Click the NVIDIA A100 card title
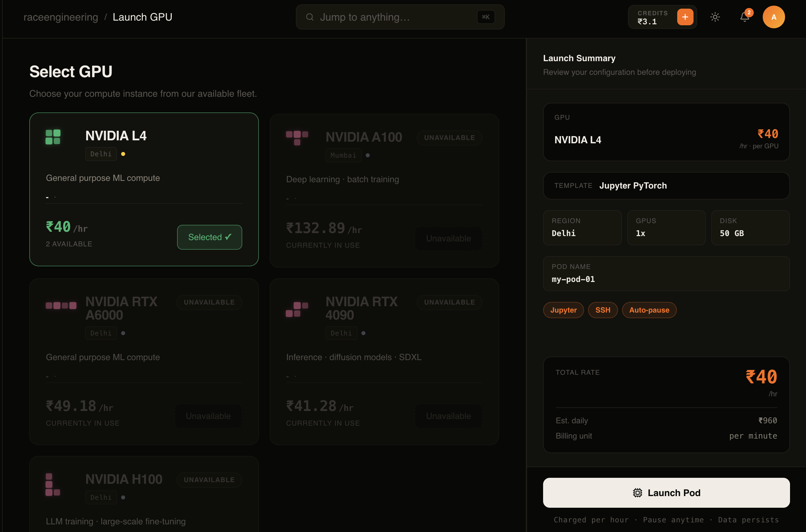806x532 pixels. pyautogui.click(x=364, y=137)
